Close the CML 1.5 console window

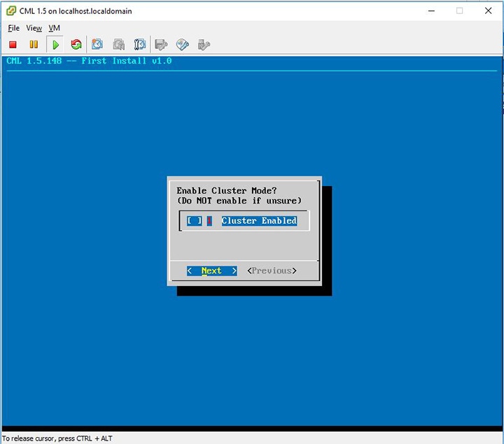click(488, 11)
